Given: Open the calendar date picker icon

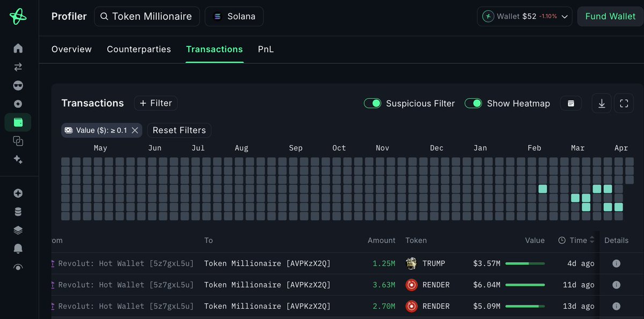Looking at the screenshot, I should click(571, 103).
